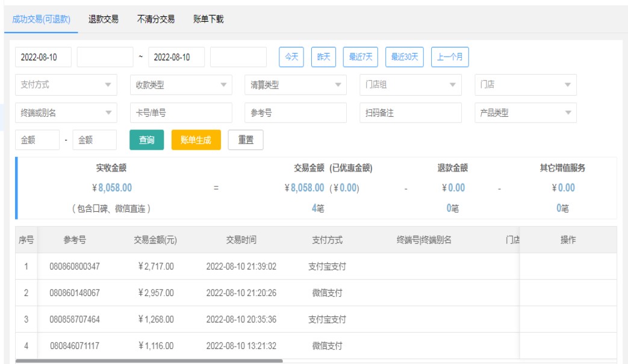Click the horizontal scrollbar under the table
This screenshot has height=364, width=628.
coord(149,360)
